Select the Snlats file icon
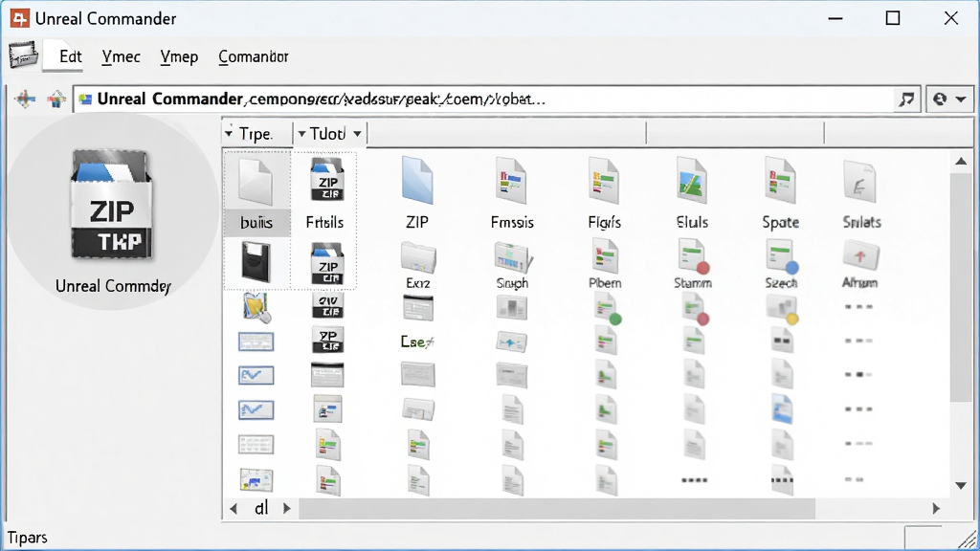The width and height of the screenshot is (980, 551). tap(860, 182)
